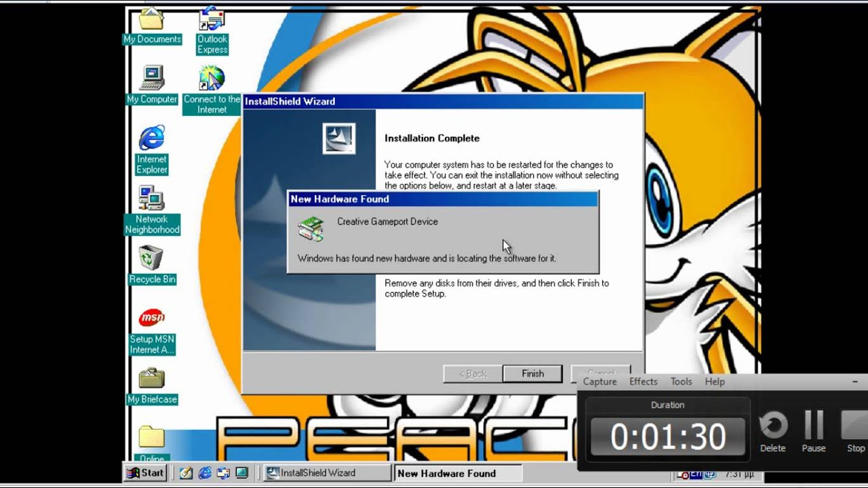
Task: Pause the recording
Action: (x=814, y=432)
